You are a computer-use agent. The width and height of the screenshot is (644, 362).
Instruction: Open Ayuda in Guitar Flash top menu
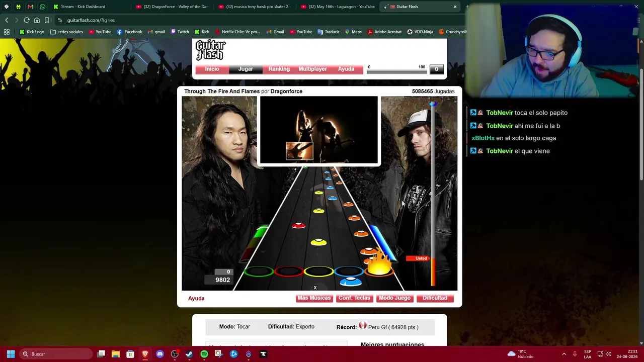pyautogui.click(x=346, y=69)
